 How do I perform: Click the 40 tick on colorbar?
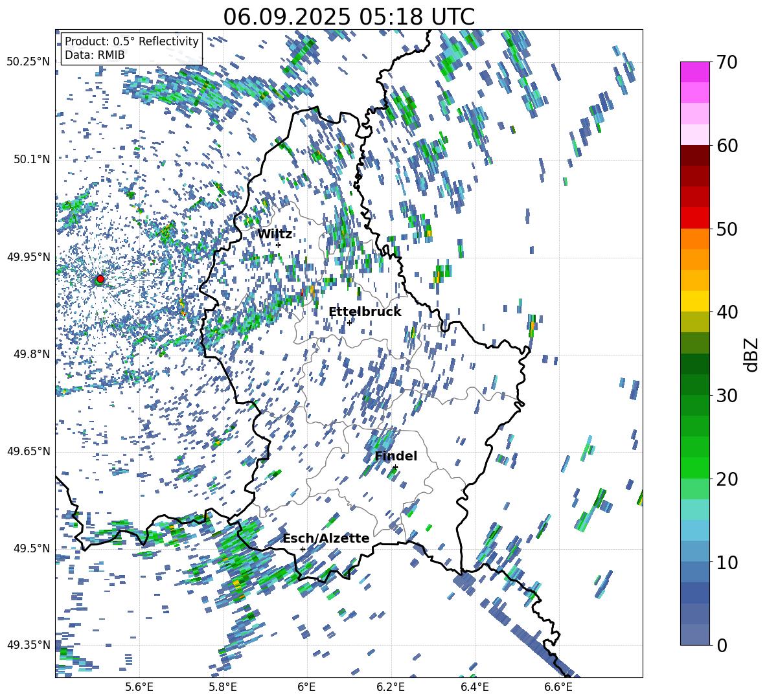(726, 312)
